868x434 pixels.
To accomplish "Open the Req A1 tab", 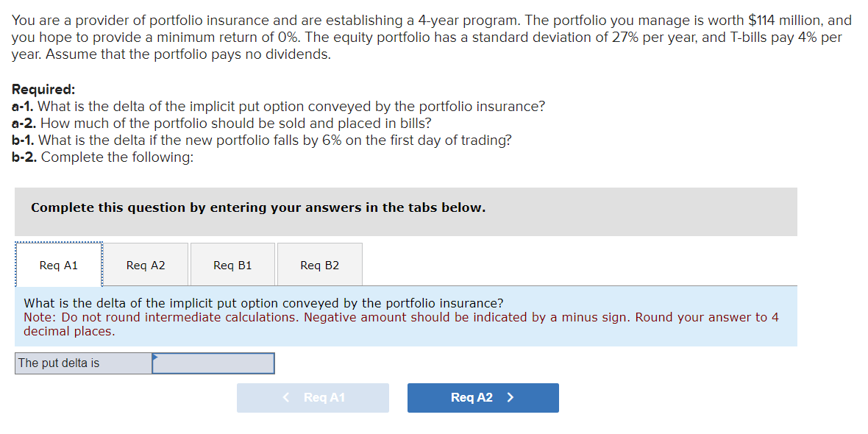I will (x=59, y=265).
